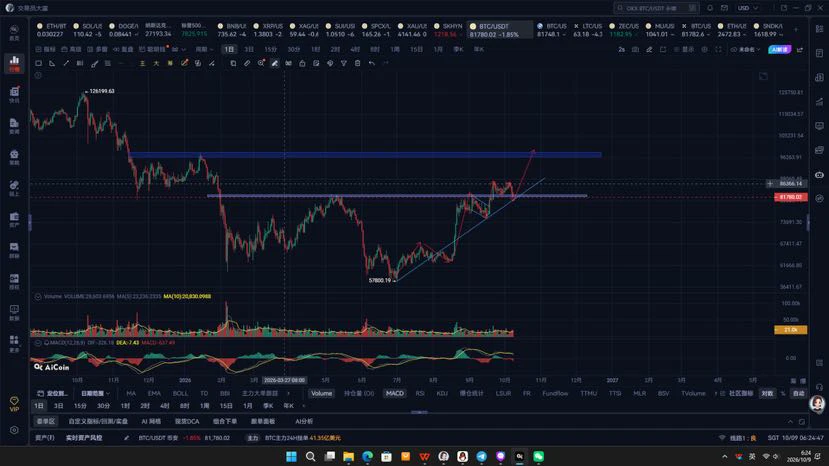Image resolution: width=829 pixels, height=466 pixels.
Task: Select the brush drawing tool
Action: click(x=95, y=63)
